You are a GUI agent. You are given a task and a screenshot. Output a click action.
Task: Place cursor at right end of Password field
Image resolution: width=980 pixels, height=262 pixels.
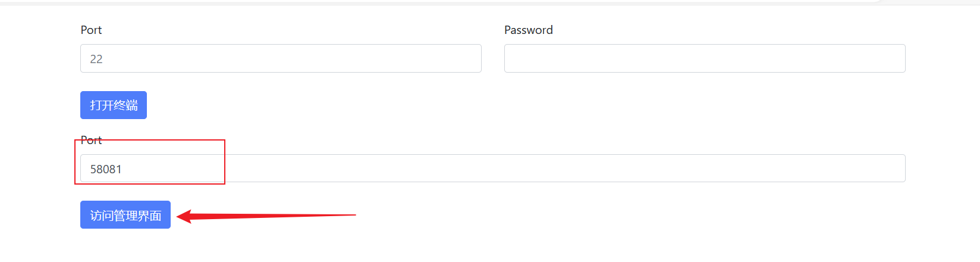[x=895, y=58]
